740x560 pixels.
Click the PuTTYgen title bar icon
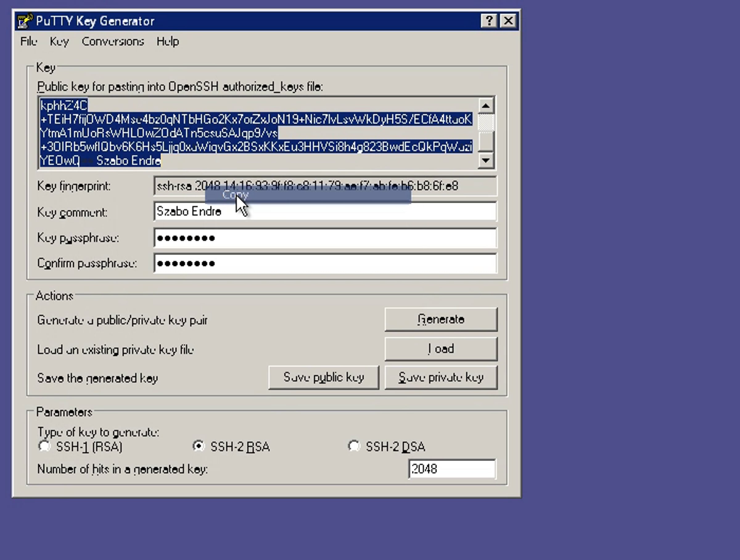(x=25, y=21)
